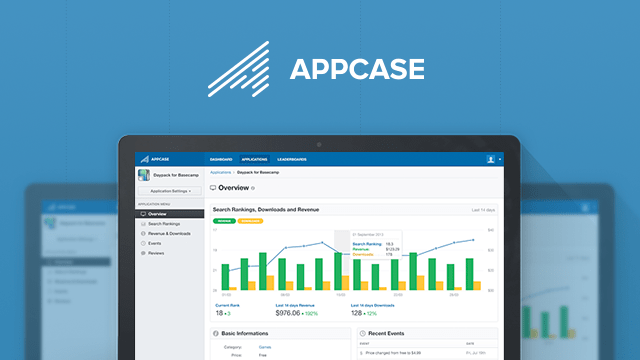
Task: Select Overview in the application menu
Action: pyautogui.click(x=170, y=214)
